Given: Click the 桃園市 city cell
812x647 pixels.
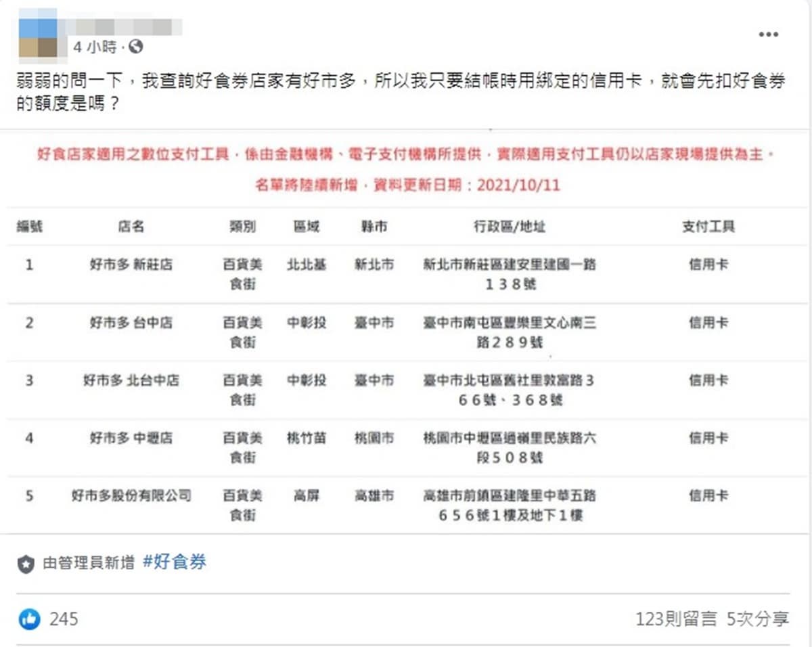Looking at the screenshot, I should [x=374, y=438].
